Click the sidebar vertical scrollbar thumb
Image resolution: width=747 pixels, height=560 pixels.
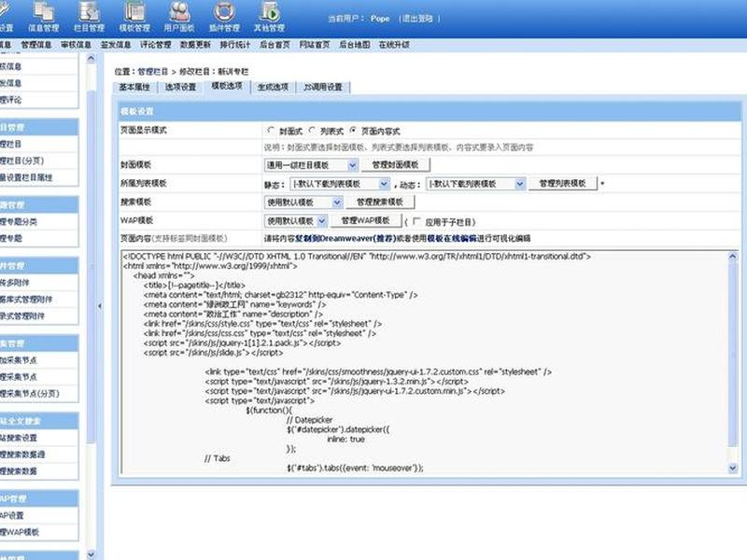[91, 267]
